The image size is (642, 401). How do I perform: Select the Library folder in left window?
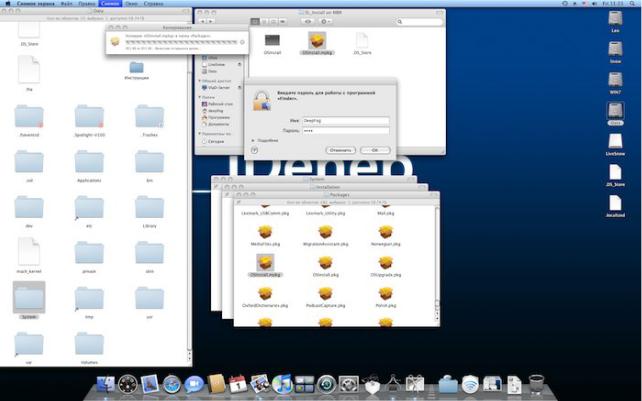[149, 211]
